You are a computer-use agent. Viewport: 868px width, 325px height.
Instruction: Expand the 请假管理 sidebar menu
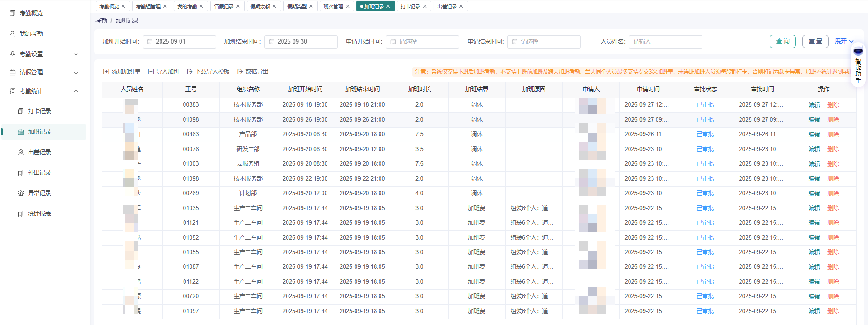tap(44, 72)
